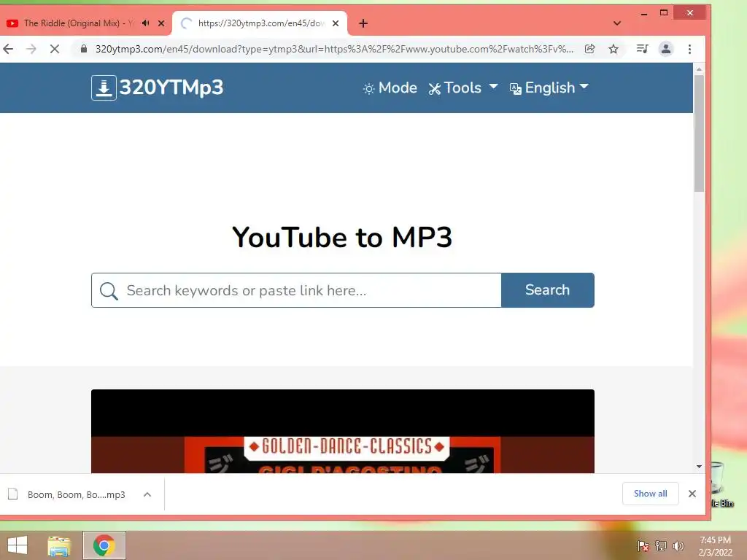Viewport: 747px width, 560px height.
Task: Open File Explorer from the taskbar
Action: click(58, 545)
